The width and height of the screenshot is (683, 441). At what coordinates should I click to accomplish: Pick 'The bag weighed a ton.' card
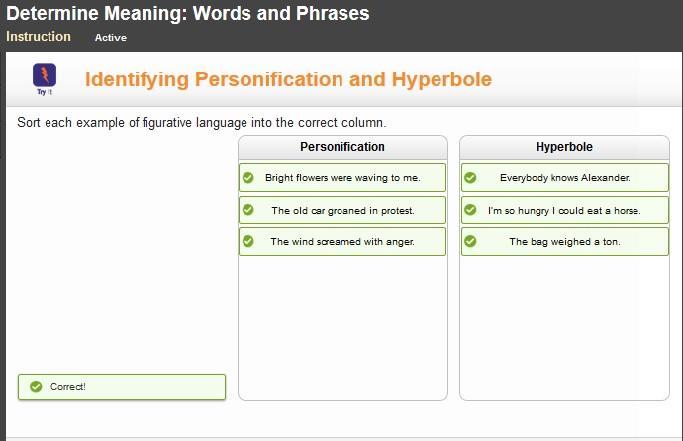[565, 241]
